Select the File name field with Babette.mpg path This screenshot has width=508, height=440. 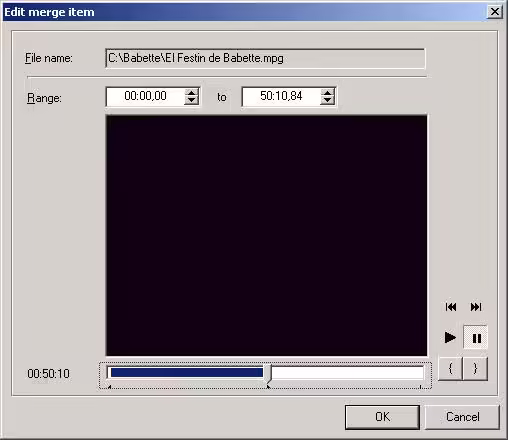(x=265, y=58)
